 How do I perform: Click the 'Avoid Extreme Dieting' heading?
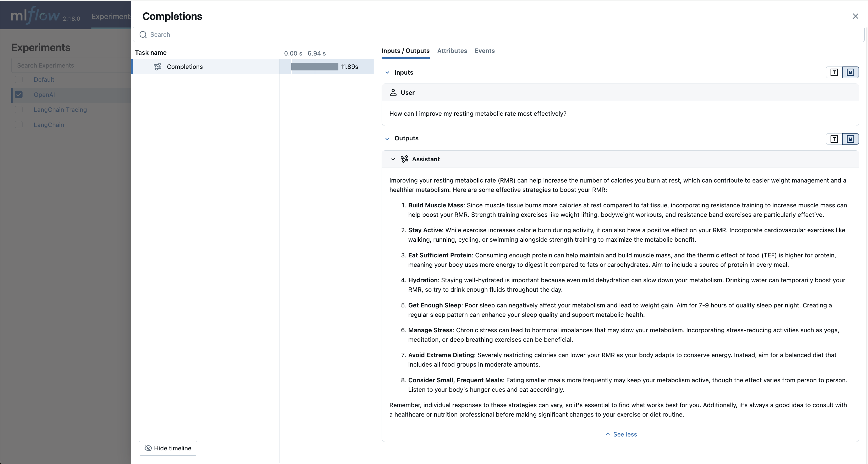pos(441,355)
